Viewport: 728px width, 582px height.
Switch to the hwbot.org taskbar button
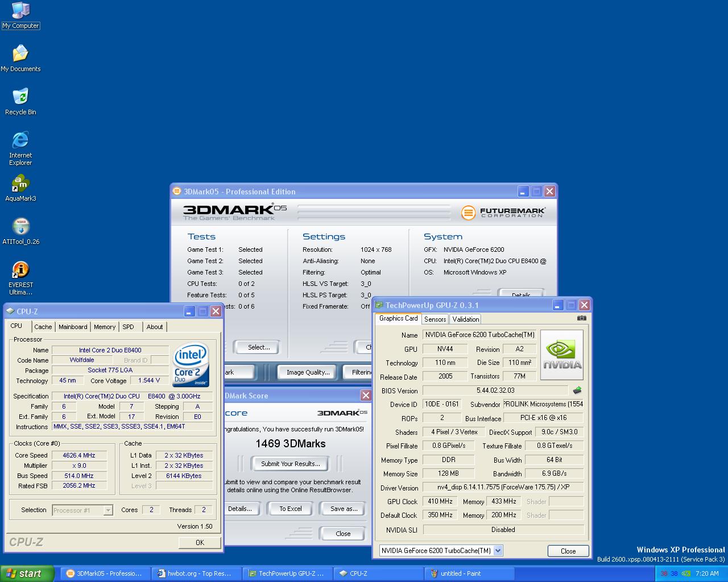click(x=196, y=573)
